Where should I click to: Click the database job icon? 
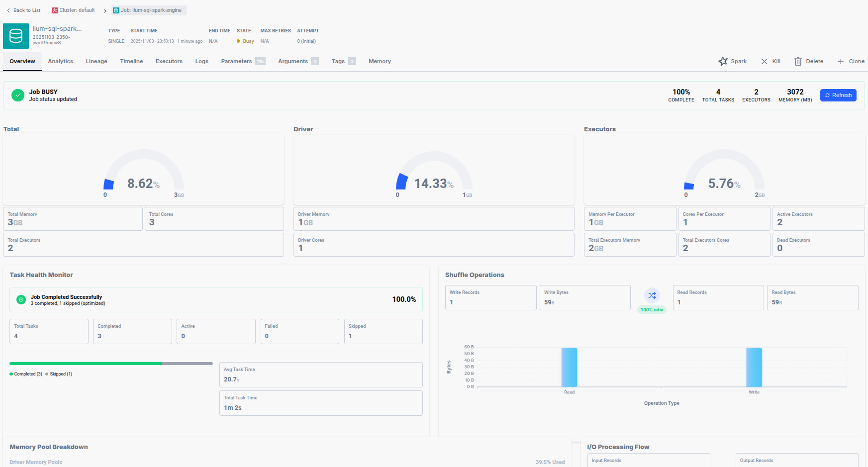[x=16, y=36]
